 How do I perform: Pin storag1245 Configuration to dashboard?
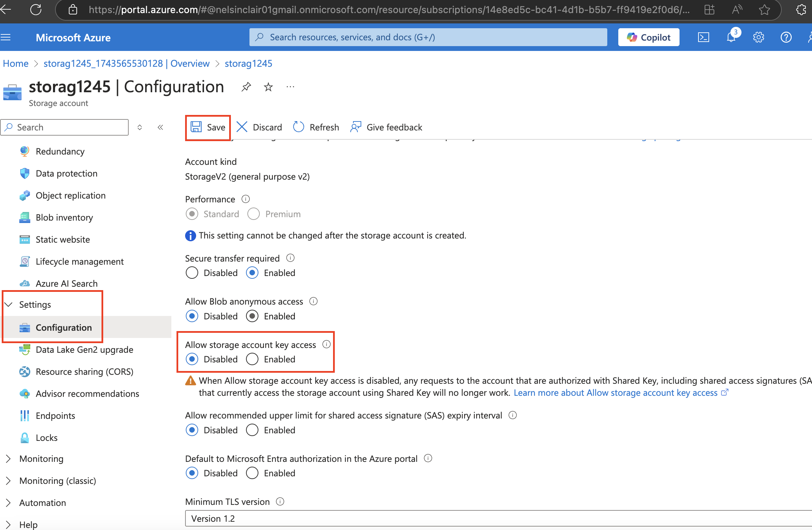coord(246,87)
